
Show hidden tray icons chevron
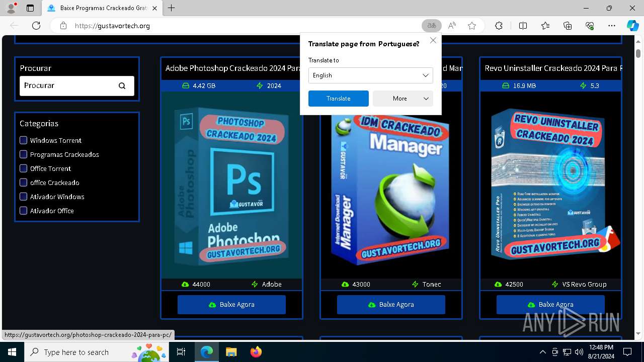(542, 352)
